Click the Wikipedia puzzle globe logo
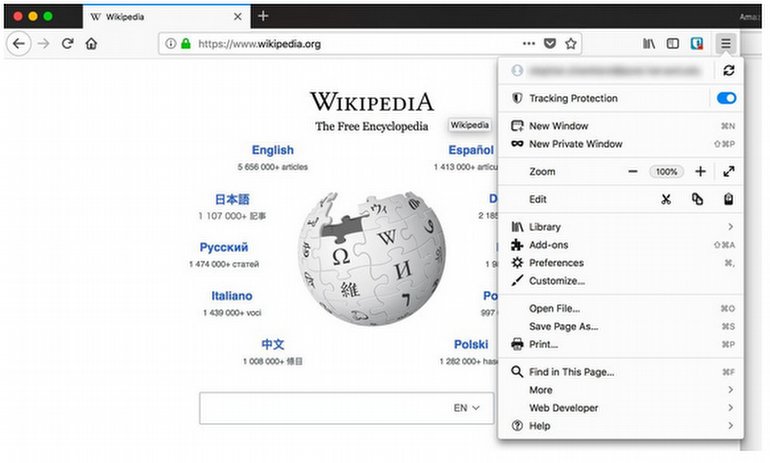Viewport: 770px width, 463px height. click(x=372, y=258)
